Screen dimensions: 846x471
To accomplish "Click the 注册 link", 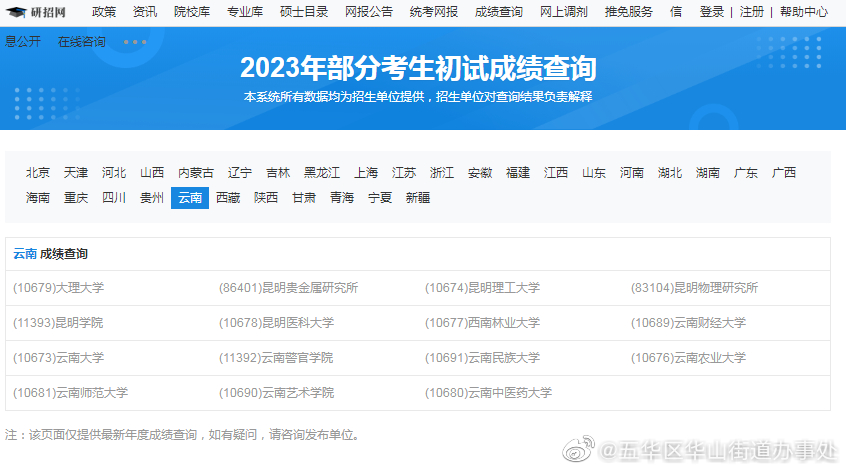I will tap(752, 12).
